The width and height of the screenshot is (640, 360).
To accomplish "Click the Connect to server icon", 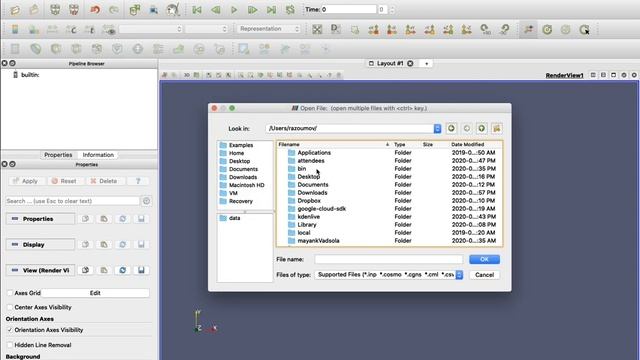I will click(x=55, y=10).
